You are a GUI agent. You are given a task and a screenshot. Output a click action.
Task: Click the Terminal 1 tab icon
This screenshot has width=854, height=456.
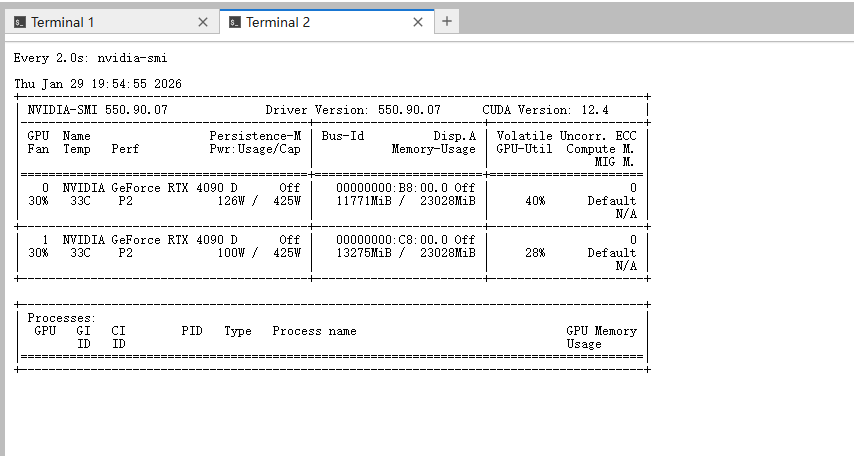pos(20,22)
